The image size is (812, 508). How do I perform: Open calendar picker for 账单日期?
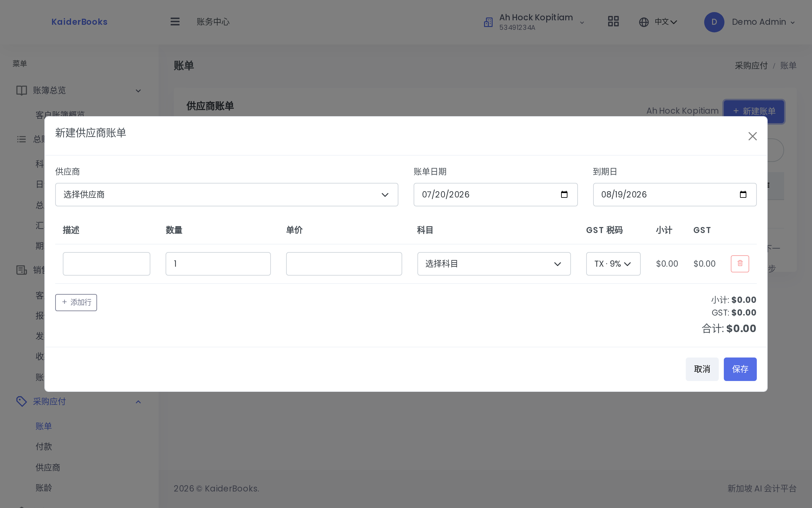tap(564, 195)
